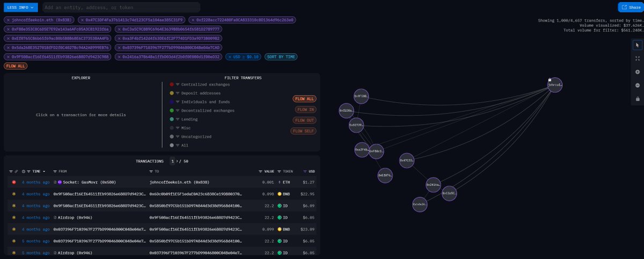Open Socket: GasMovr (0x580) sender link

[x=90, y=182]
